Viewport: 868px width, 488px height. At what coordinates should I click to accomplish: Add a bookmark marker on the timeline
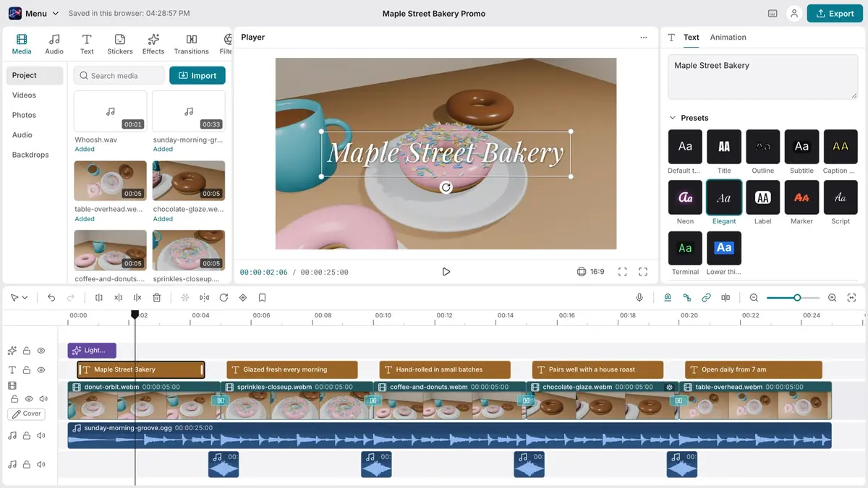tap(263, 297)
